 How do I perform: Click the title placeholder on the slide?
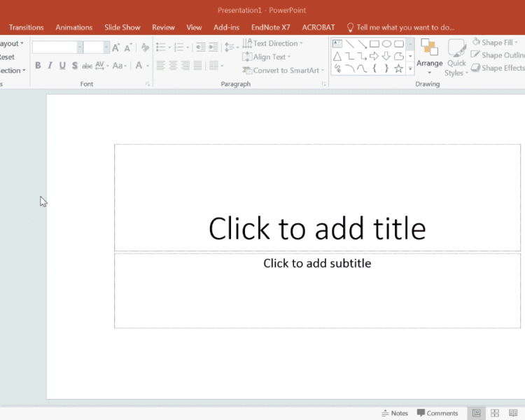tap(317, 228)
